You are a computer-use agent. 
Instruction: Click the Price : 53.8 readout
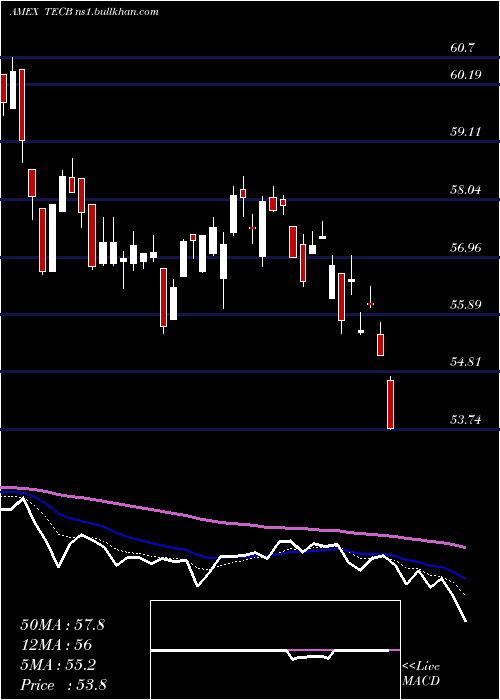(x=63, y=685)
